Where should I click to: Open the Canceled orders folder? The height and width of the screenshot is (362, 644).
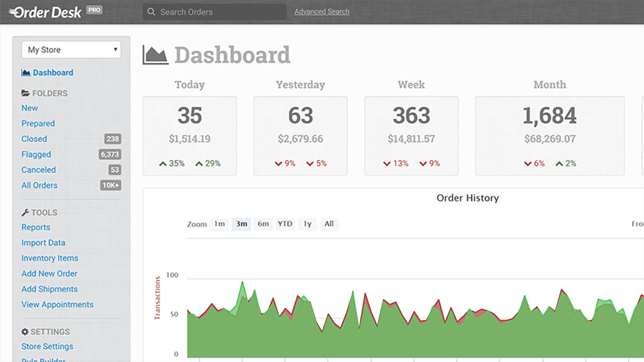click(38, 170)
